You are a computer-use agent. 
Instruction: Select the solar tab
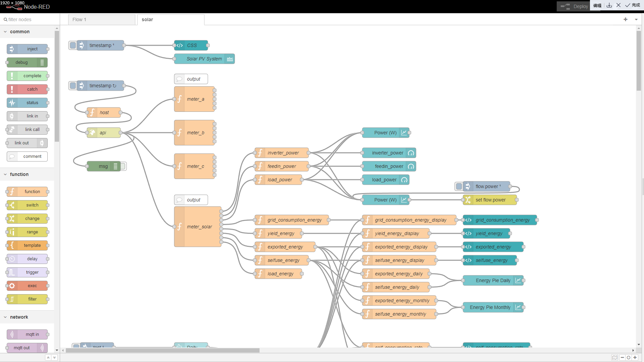[x=171, y=19]
